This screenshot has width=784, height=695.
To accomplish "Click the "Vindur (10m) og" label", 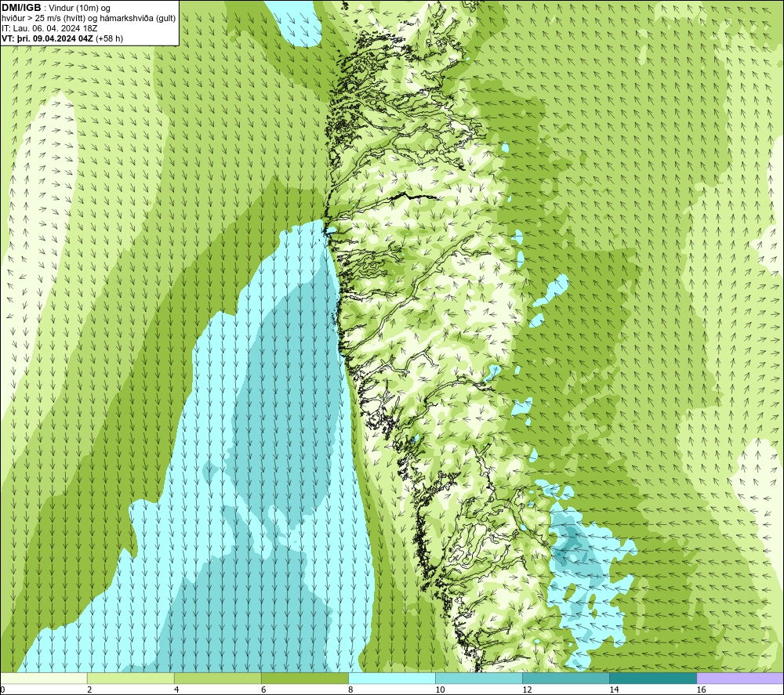I will pos(79,9).
